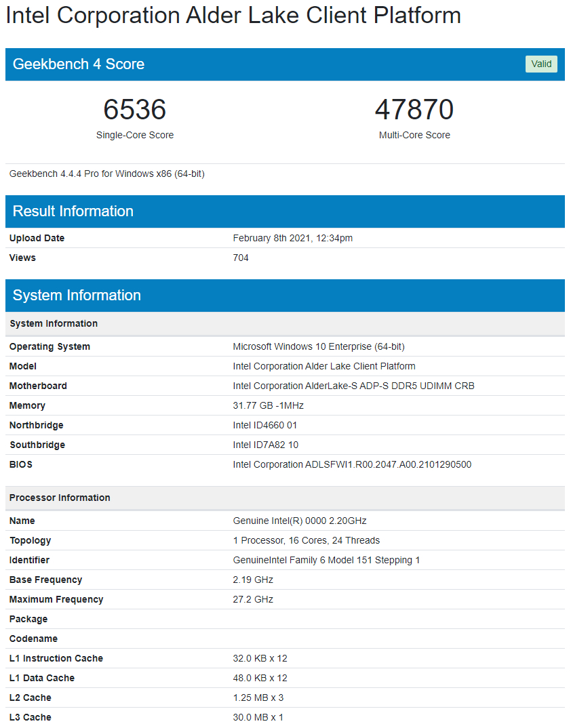This screenshot has width=571, height=728.
Task: Click the 47870 multi-core score number
Action: pyautogui.click(x=414, y=110)
